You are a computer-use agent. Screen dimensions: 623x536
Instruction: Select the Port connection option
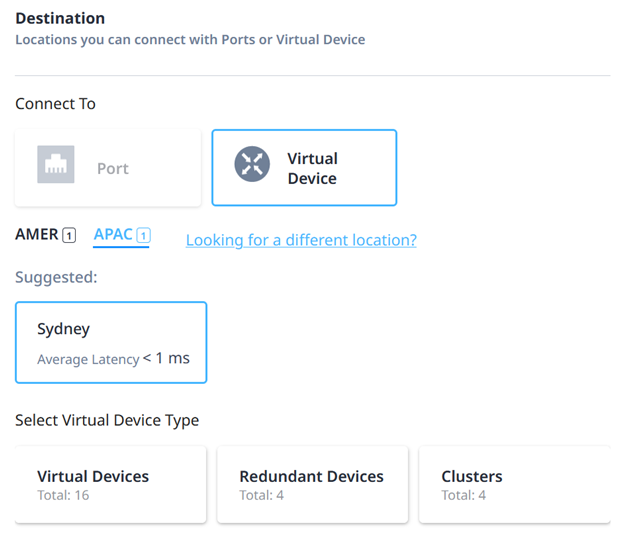click(x=108, y=167)
